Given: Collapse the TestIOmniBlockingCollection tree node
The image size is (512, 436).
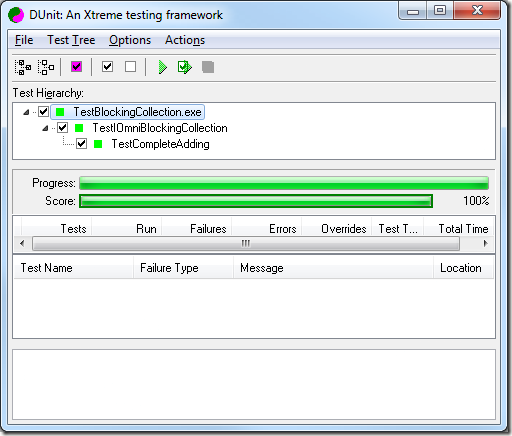Looking at the screenshot, I should tap(45, 128).
